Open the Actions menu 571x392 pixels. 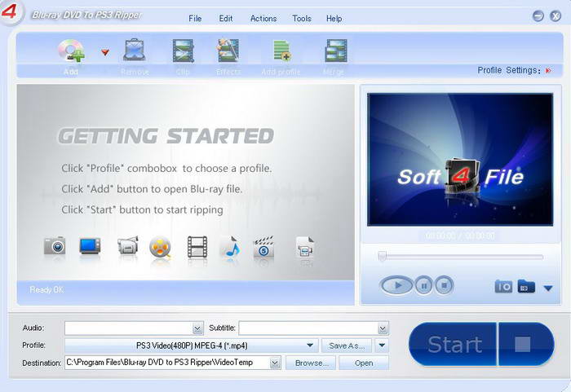tap(263, 18)
